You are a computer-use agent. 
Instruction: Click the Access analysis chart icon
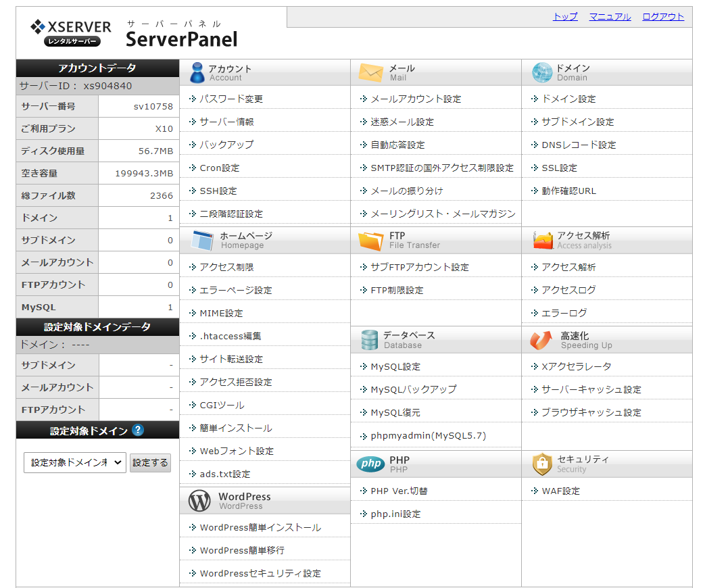tap(543, 240)
